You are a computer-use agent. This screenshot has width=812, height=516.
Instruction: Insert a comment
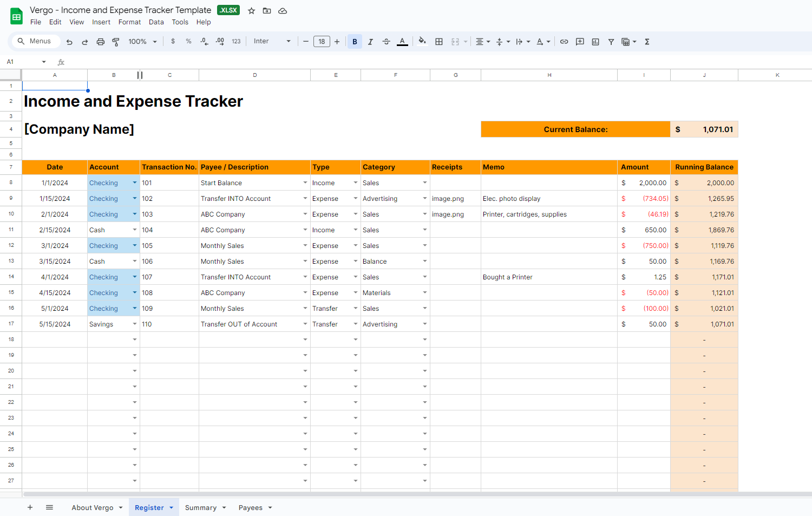tap(580, 41)
